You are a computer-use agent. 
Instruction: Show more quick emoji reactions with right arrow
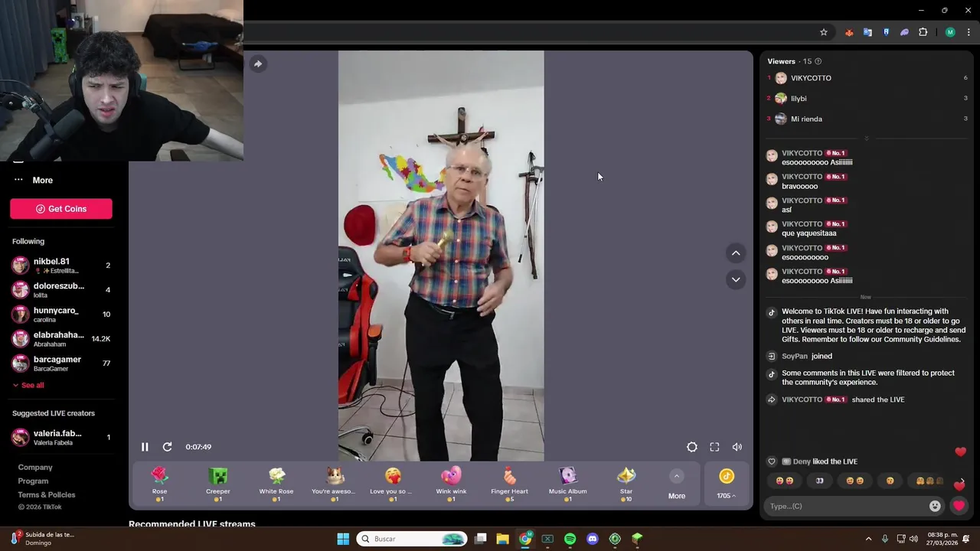click(962, 481)
